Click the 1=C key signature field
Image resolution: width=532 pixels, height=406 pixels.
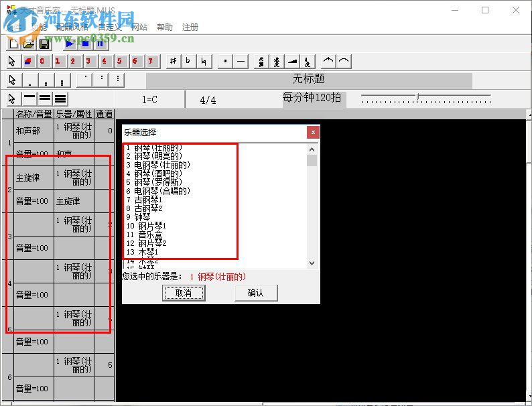coord(149,100)
